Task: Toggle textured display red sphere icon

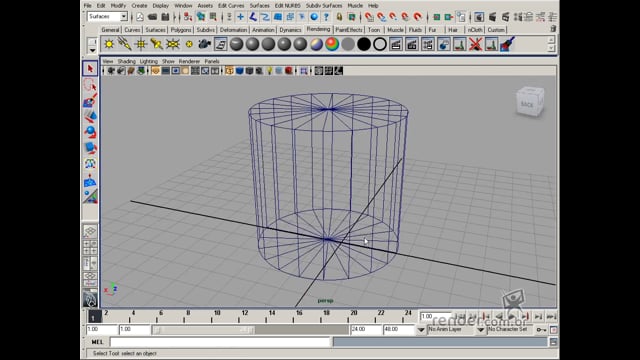Action: [x=289, y=71]
